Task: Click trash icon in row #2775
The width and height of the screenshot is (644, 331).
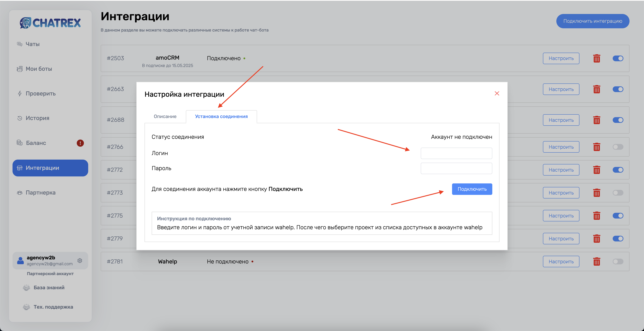Action: click(x=597, y=216)
